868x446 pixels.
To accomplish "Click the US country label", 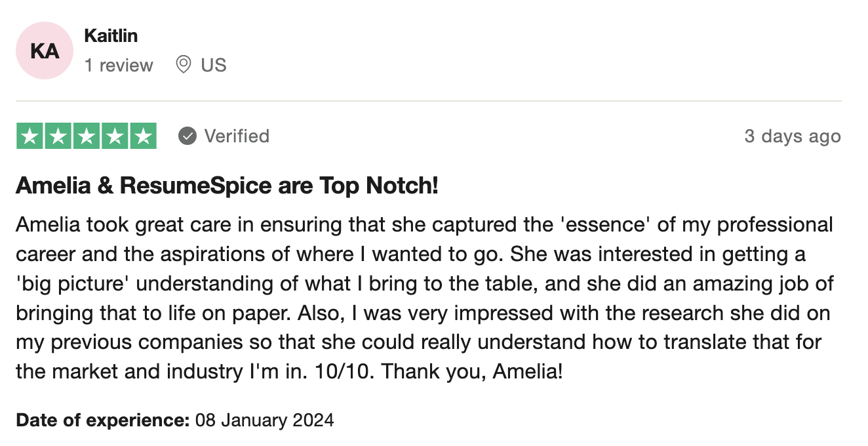I will coord(214,65).
